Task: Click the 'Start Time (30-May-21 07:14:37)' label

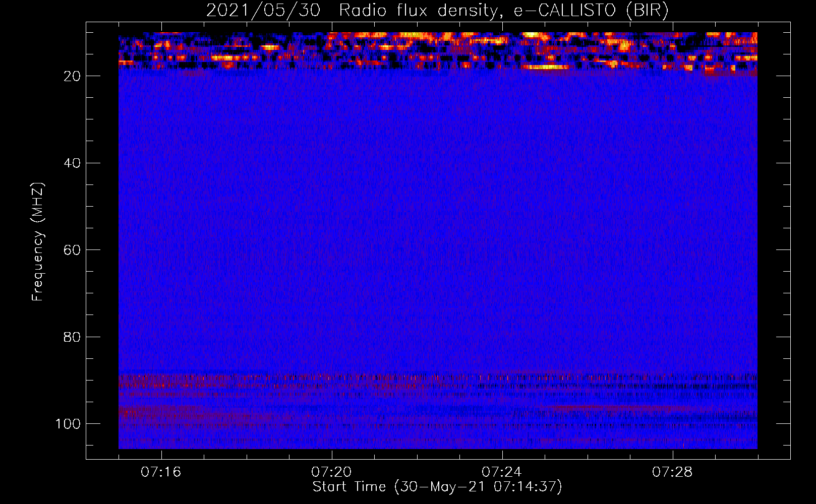Action: pos(437,487)
